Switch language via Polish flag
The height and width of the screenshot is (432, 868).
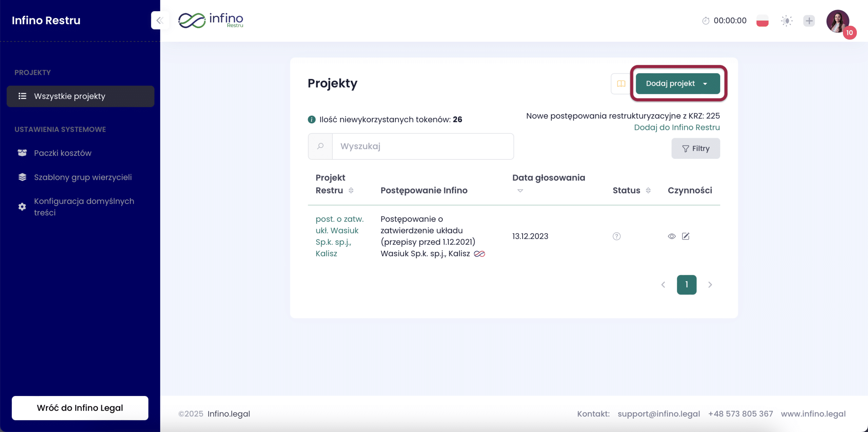coord(762,21)
